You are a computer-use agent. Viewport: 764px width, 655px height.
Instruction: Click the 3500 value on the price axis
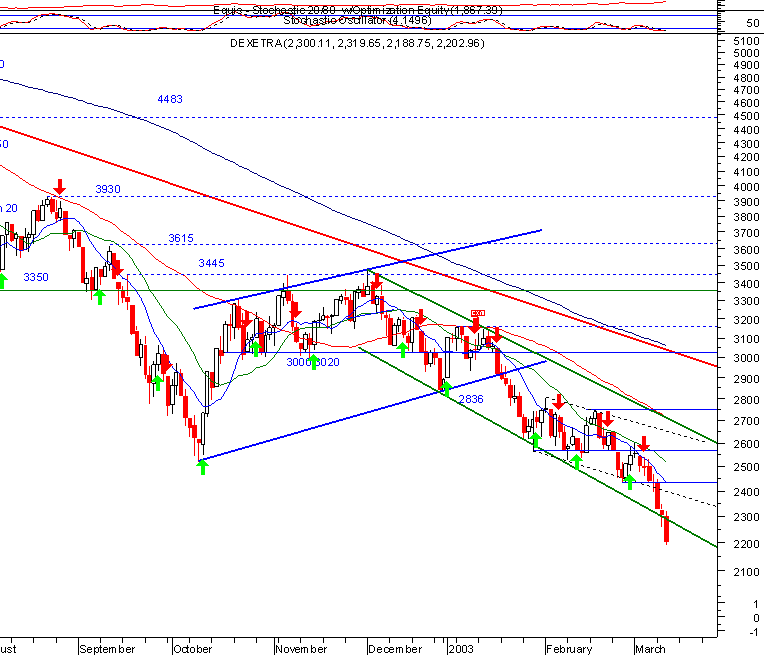tap(746, 266)
